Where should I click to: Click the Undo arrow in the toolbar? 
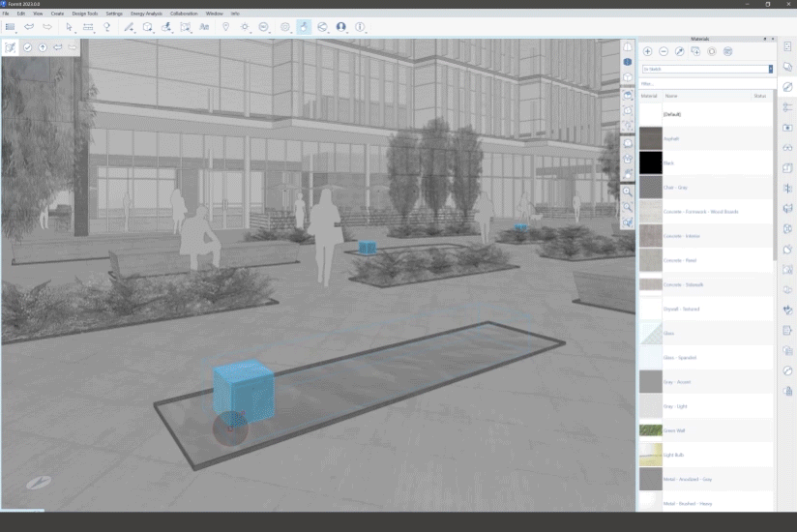tap(29, 27)
